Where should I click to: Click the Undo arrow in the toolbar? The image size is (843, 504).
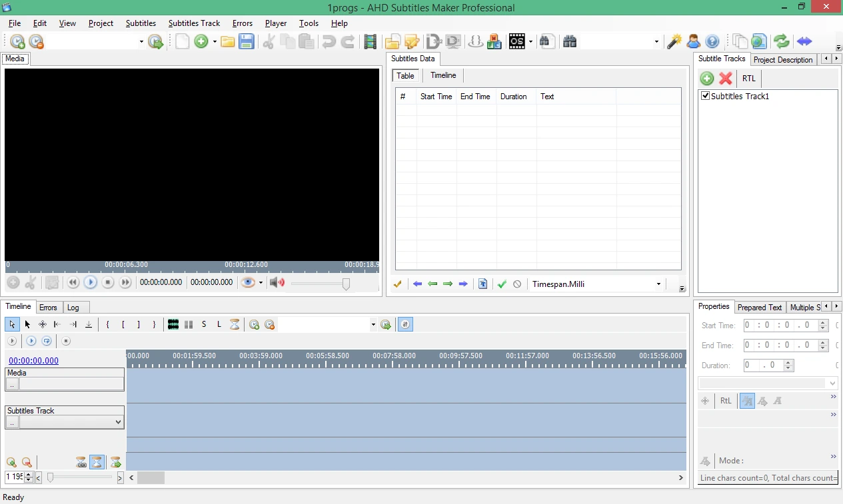click(328, 41)
